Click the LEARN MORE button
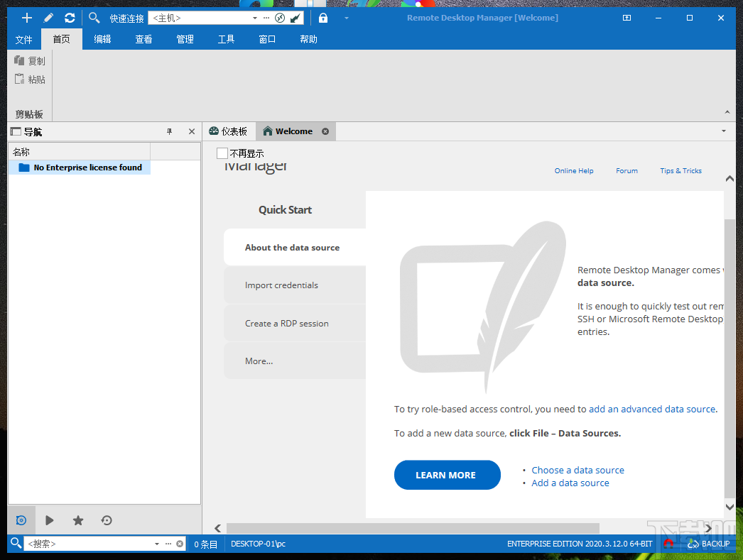 coord(448,475)
